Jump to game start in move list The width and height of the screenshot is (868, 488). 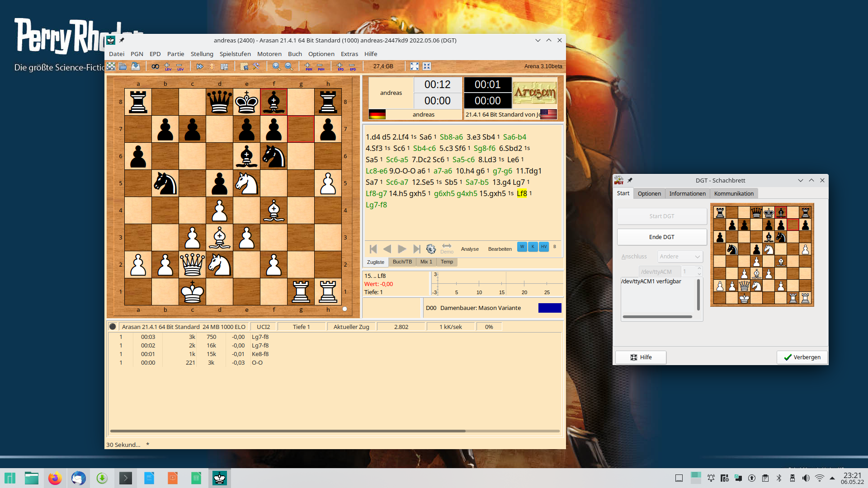373,249
